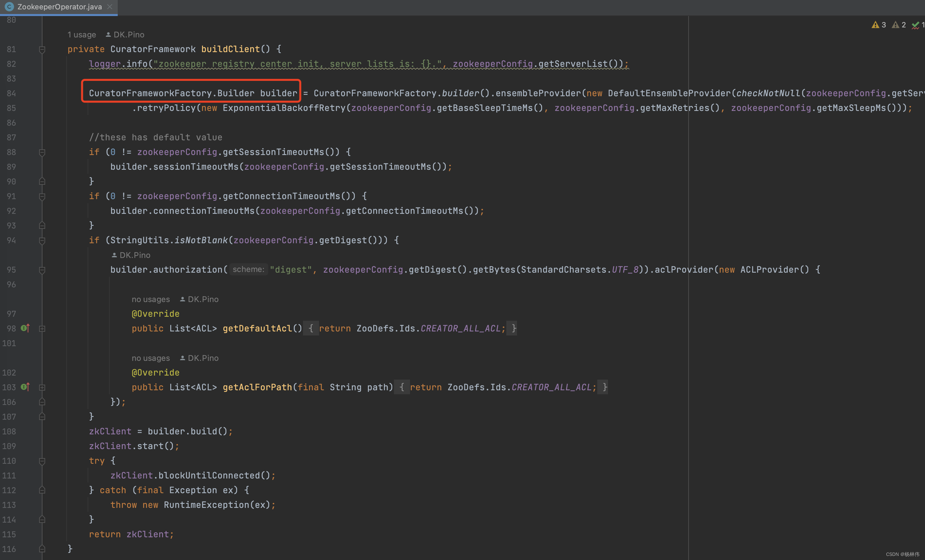This screenshot has height=560, width=925.
Task: Click 'no usages' hint above getDefaultAcl
Action: [150, 299]
